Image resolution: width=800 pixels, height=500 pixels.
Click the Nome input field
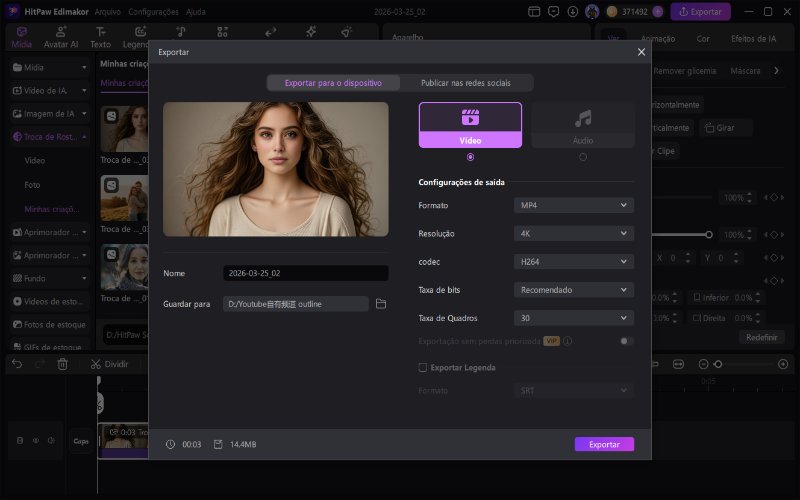point(305,273)
